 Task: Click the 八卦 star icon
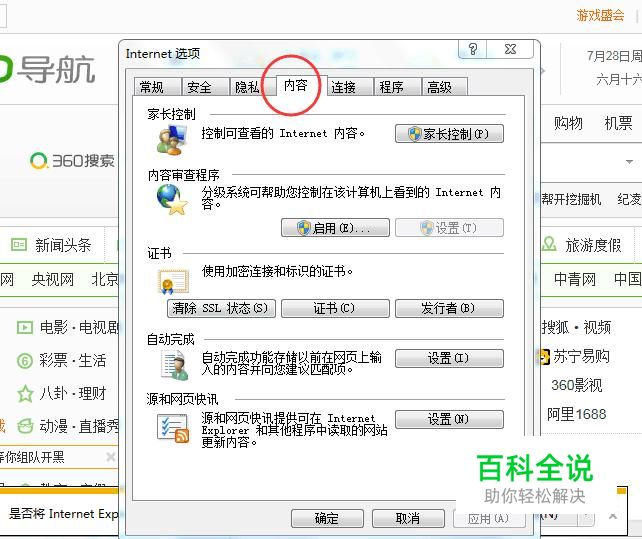[x=25, y=393]
